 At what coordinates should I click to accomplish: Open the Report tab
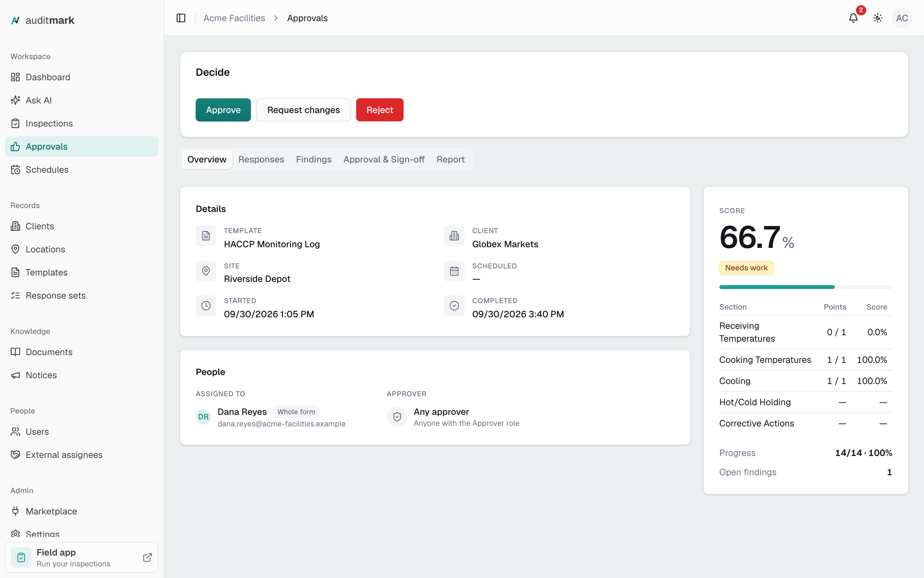(450, 159)
